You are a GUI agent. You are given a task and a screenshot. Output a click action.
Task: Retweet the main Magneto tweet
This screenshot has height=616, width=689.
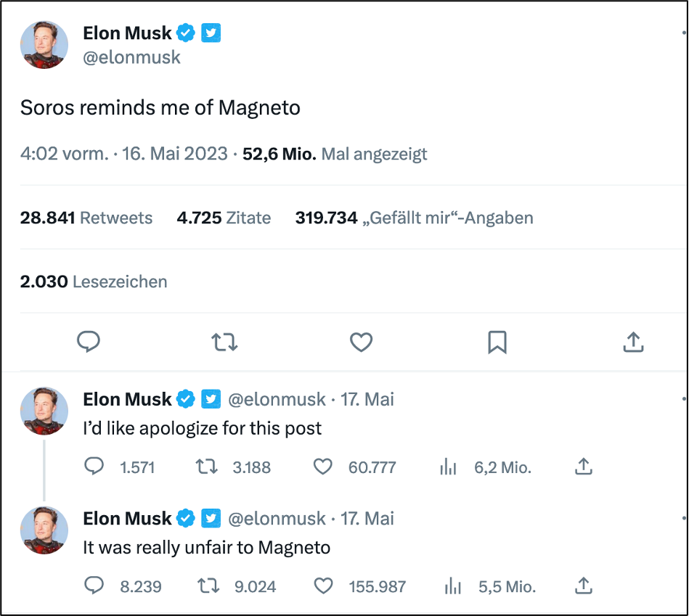point(224,341)
